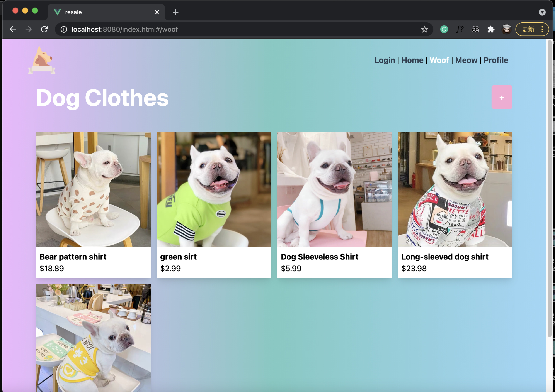This screenshot has width=555, height=392.
Task: Go back with the browser arrow
Action: 13,29
